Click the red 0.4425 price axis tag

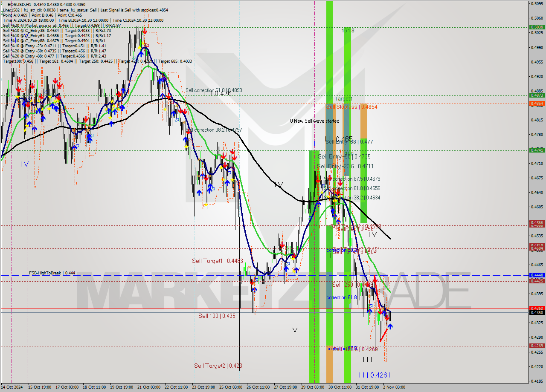(x=537, y=281)
